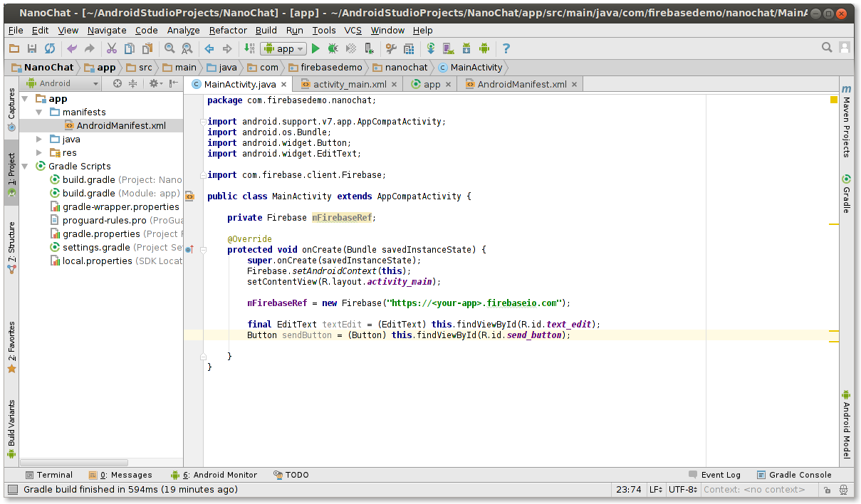861x504 pixels.
Task: Click the navigate Back arrow icon
Action: click(209, 48)
